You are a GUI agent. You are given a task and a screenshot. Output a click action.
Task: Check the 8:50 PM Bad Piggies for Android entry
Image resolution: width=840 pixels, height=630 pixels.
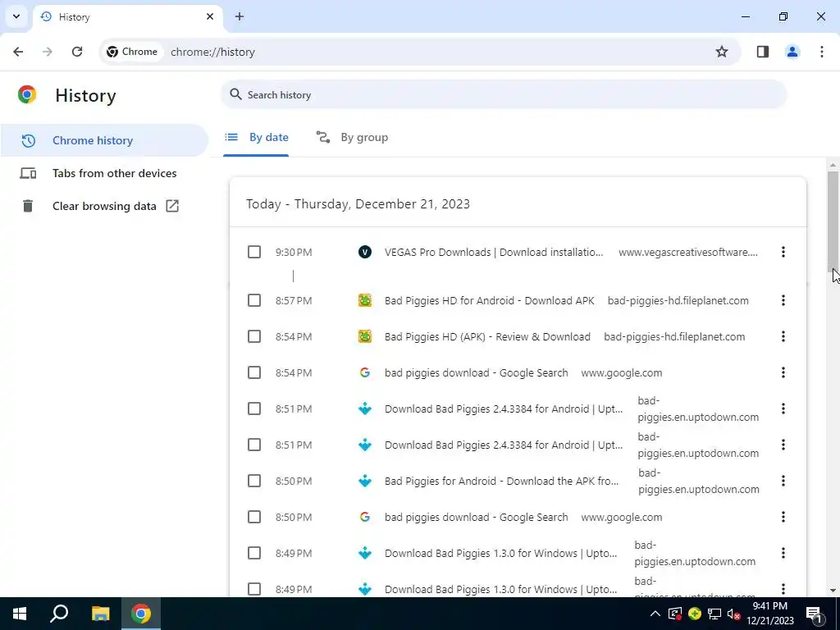254,481
